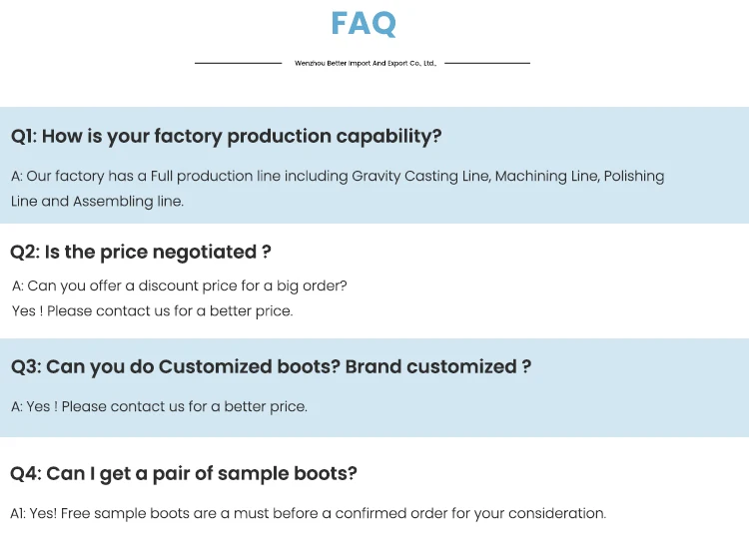Expand Q4 about a pair of sample boots
The image size is (749, 560).
coord(184,473)
